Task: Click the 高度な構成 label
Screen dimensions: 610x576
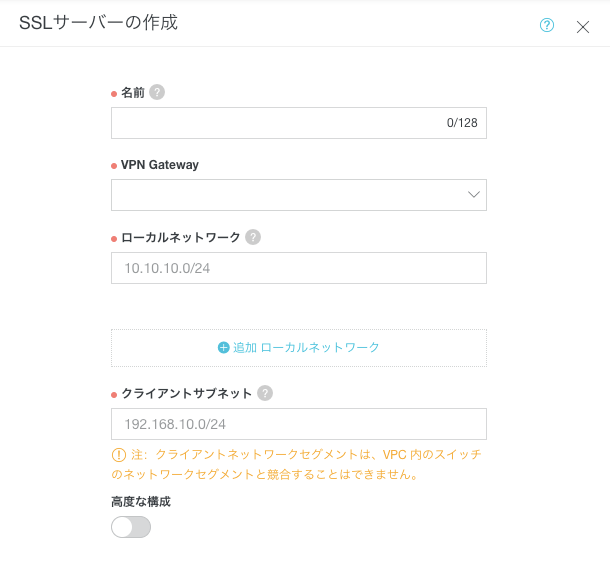Action: [141, 502]
